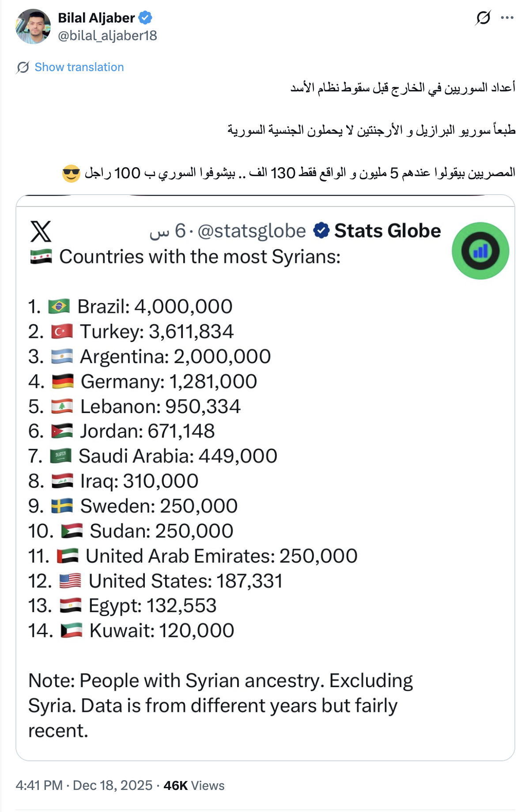
Task: Open Bilal Aljaber's profile picture
Action: [33, 26]
